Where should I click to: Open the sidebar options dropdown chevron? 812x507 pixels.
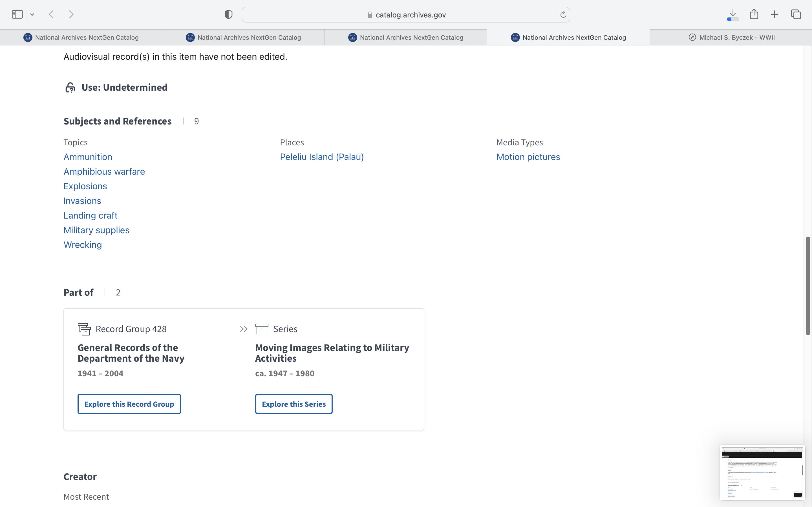pos(32,14)
